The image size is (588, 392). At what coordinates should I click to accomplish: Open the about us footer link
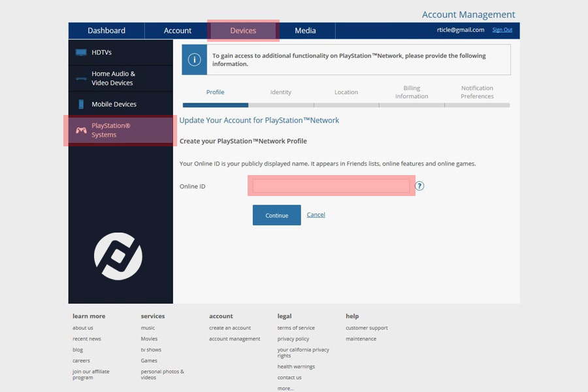point(83,327)
